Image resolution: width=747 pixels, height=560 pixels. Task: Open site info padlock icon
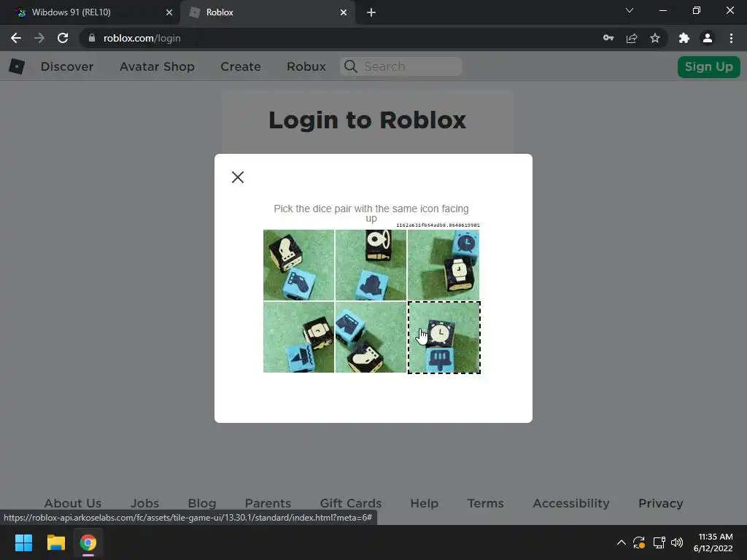point(92,38)
